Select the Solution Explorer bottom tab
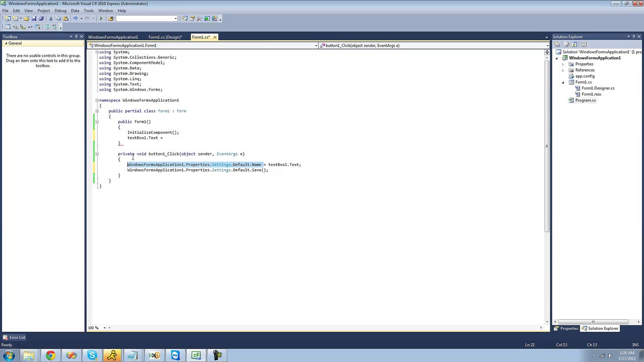 600,329
